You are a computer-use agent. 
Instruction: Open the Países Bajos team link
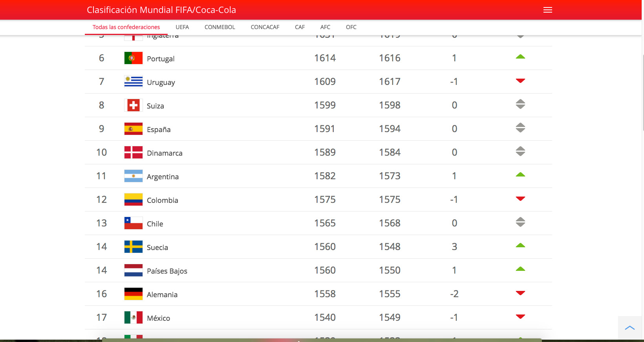tap(167, 271)
